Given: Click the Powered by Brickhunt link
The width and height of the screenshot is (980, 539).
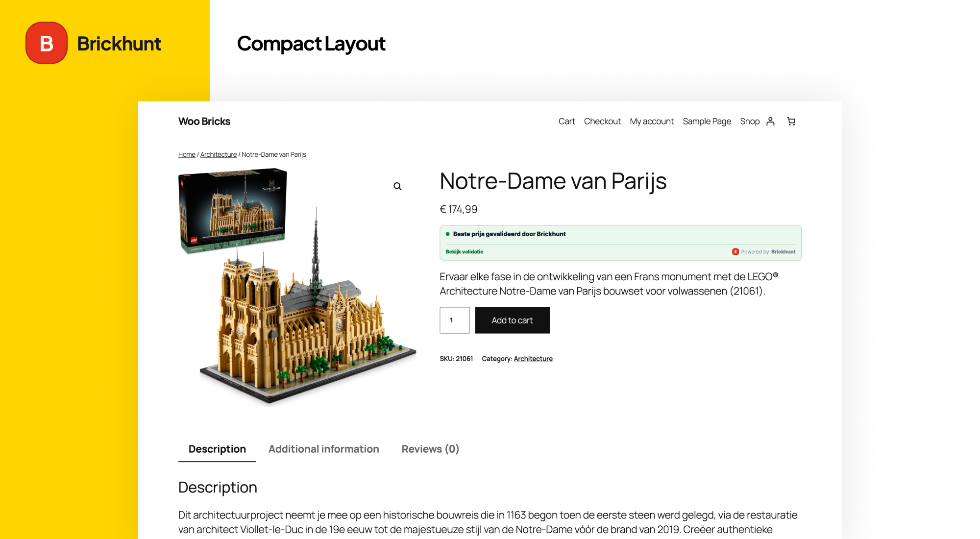Looking at the screenshot, I should point(764,252).
